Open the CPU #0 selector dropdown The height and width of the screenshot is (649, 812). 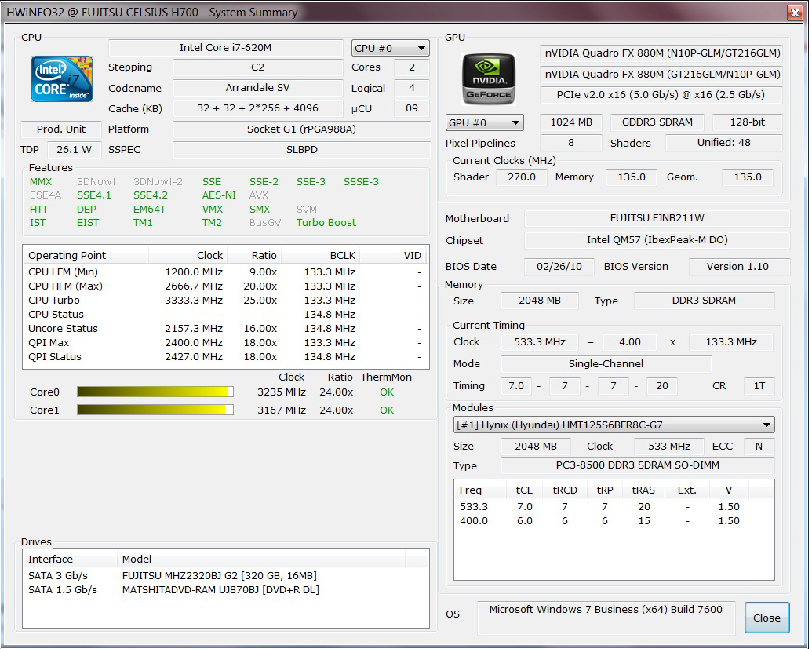tap(391, 48)
